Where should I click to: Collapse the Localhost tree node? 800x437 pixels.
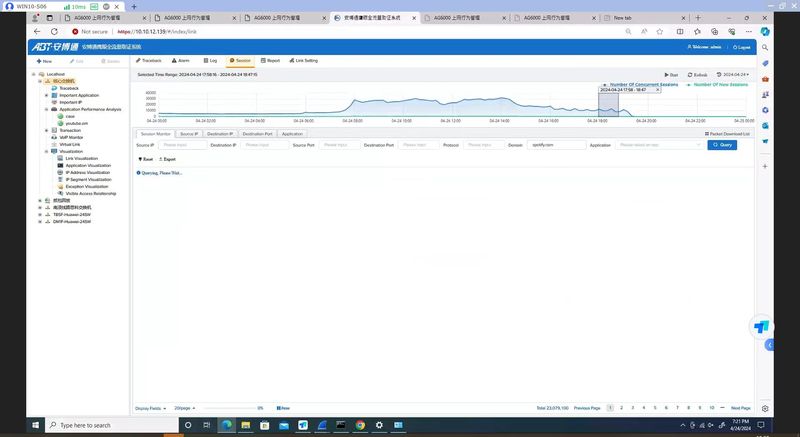pyautogui.click(x=34, y=74)
